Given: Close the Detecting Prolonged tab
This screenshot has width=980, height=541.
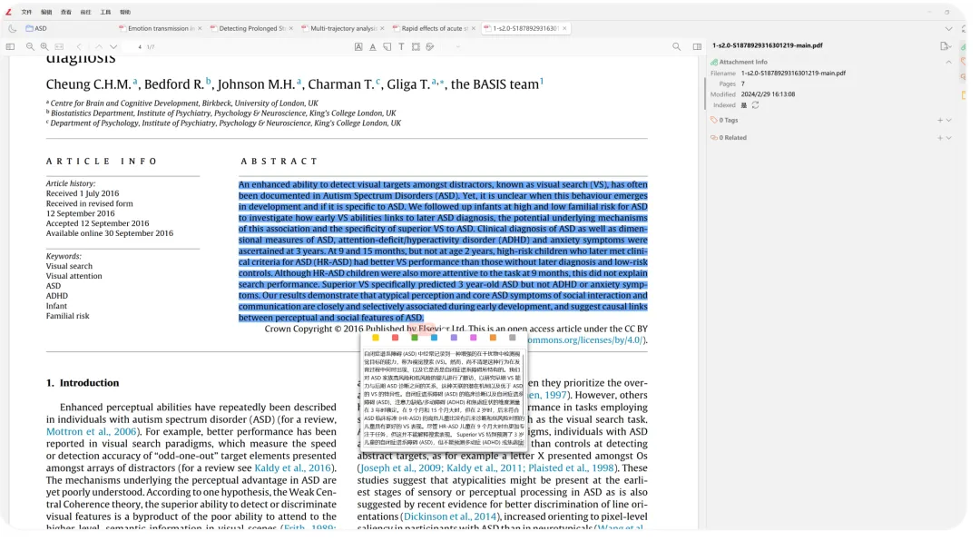Looking at the screenshot, I should pyautogui.click(x=291, y=28).
